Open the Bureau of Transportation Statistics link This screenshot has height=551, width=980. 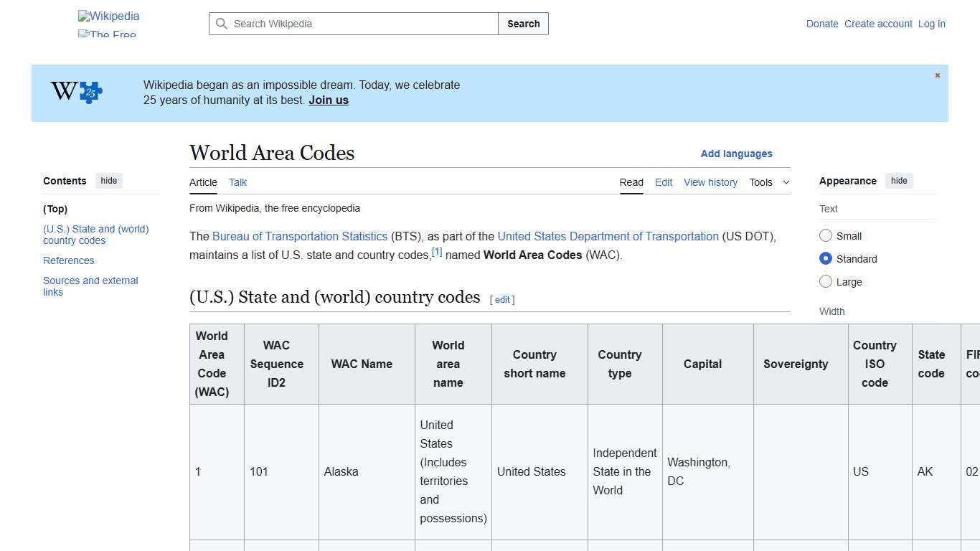(x=300, y=236)
